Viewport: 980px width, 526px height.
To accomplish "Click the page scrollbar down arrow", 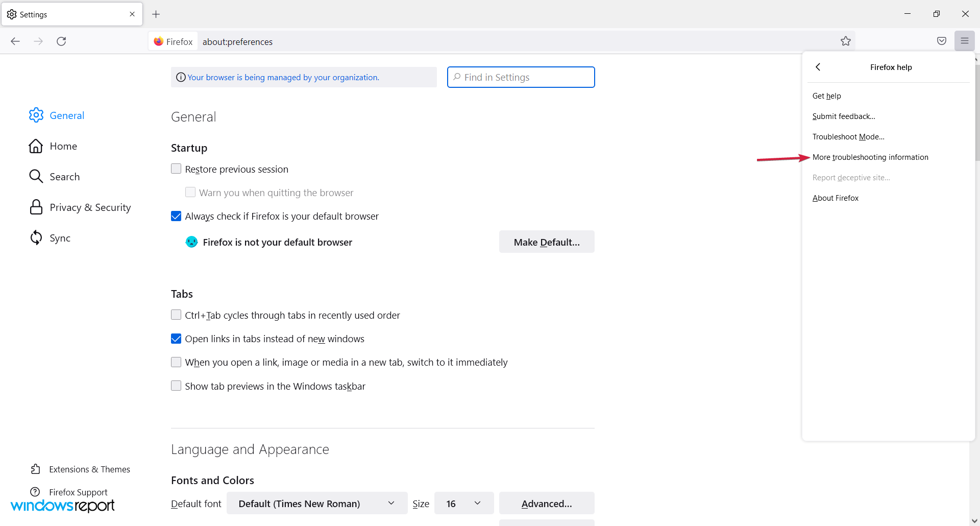I will click(975, 521).
